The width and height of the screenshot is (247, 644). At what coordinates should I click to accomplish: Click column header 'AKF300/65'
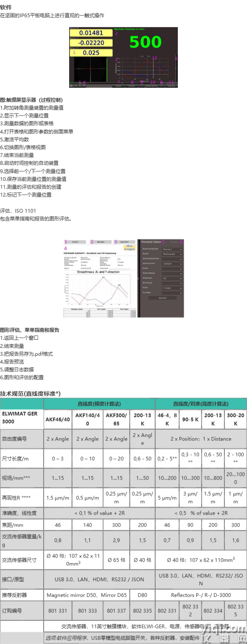pyautogui.click(x=116, y=419)
